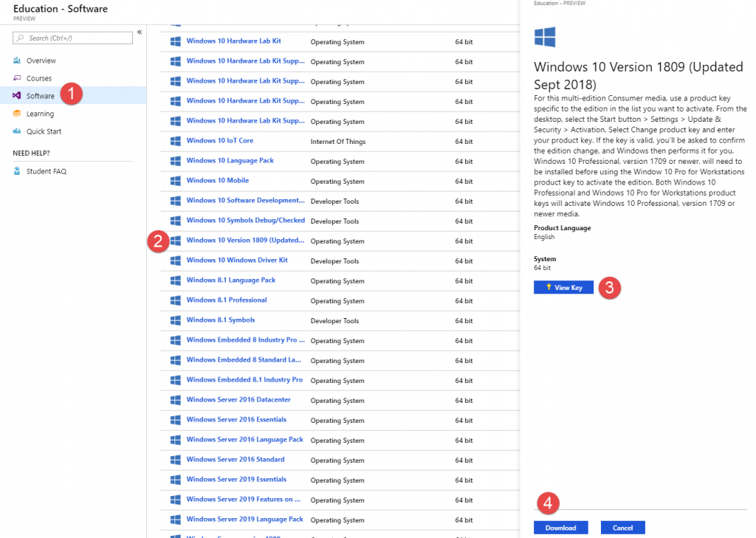This screenshot has height=538, width=756.
Task: Click 'Operating System' in Windows Server 2016 Standard row
Action: click(x=337, y=461)
